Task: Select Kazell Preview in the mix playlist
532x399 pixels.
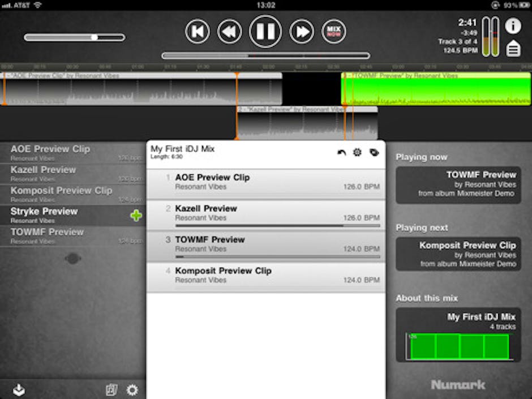Action: (x=265, y=213)
